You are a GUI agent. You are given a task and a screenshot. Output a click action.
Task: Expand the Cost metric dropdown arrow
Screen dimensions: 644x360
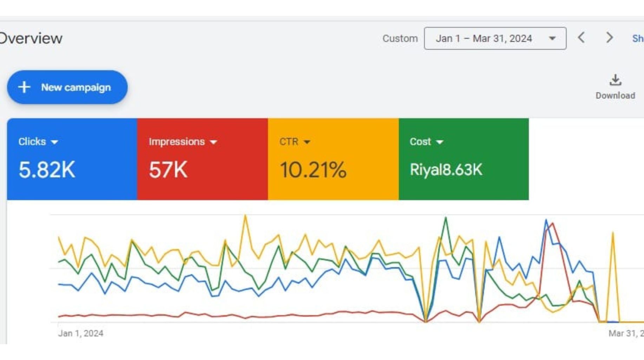coord(440,142)
